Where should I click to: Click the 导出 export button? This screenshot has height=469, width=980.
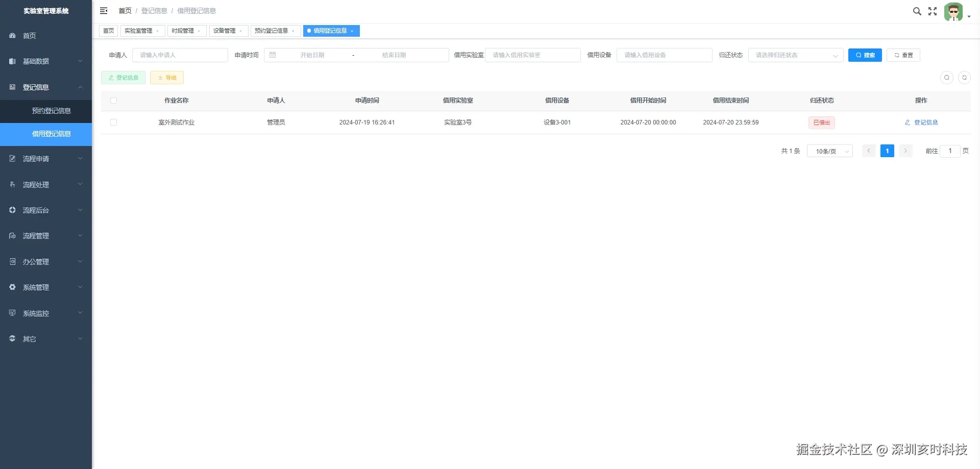click(x=167, y=78)
